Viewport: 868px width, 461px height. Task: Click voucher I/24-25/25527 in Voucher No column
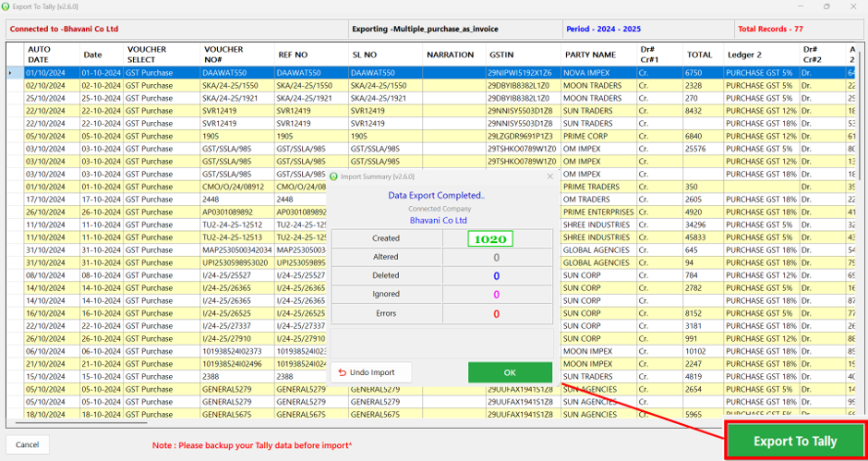[237, 275]
